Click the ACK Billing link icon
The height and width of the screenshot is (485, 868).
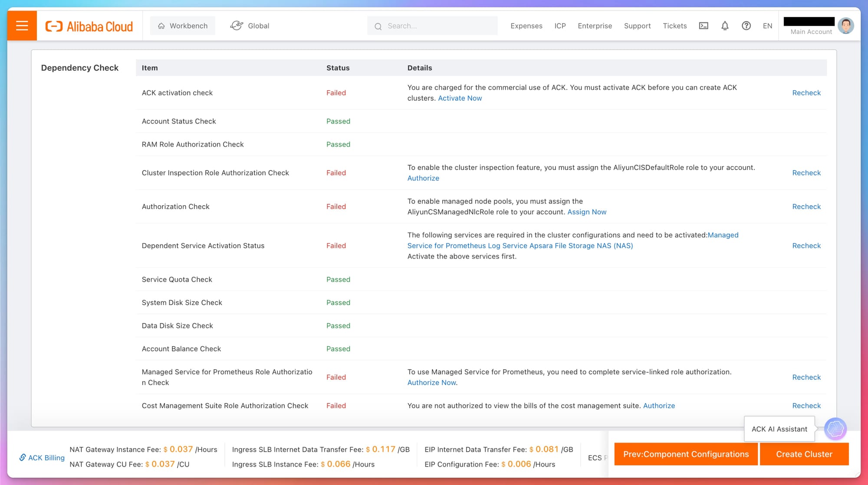tap(23, 457)
